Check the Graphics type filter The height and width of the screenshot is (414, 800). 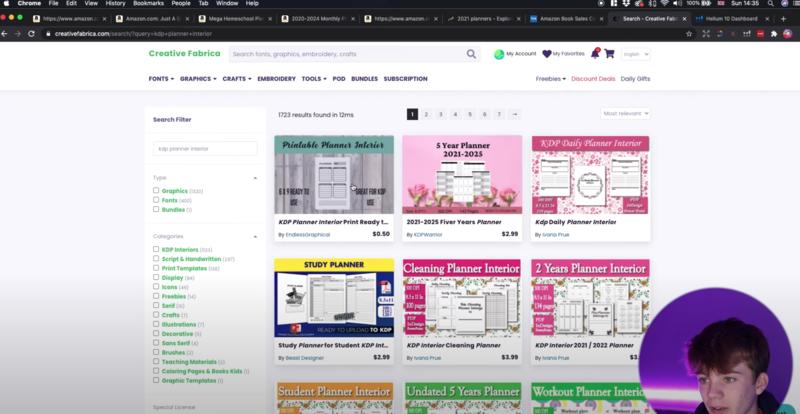click(x=156, y=190)
